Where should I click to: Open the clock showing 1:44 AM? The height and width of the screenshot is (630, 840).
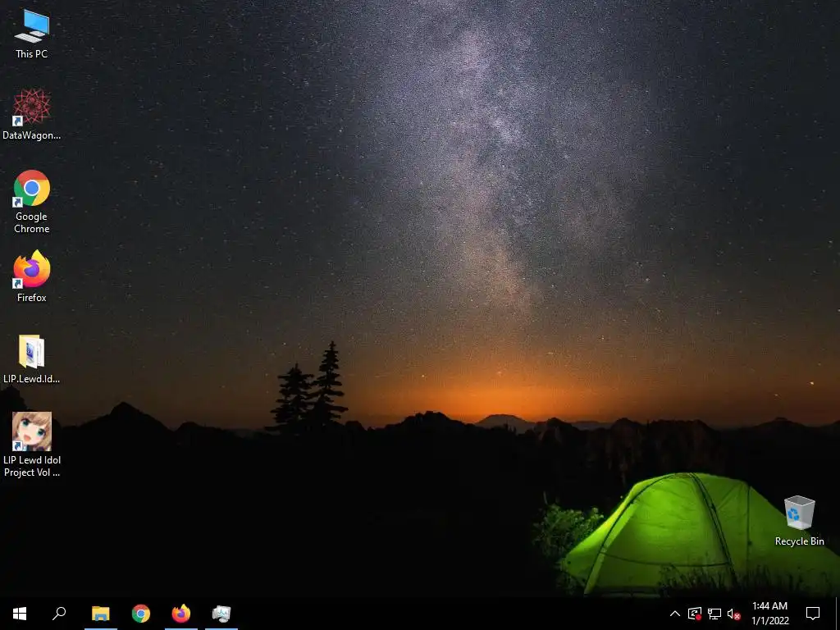pyautogui.click(x=769, y=614)
